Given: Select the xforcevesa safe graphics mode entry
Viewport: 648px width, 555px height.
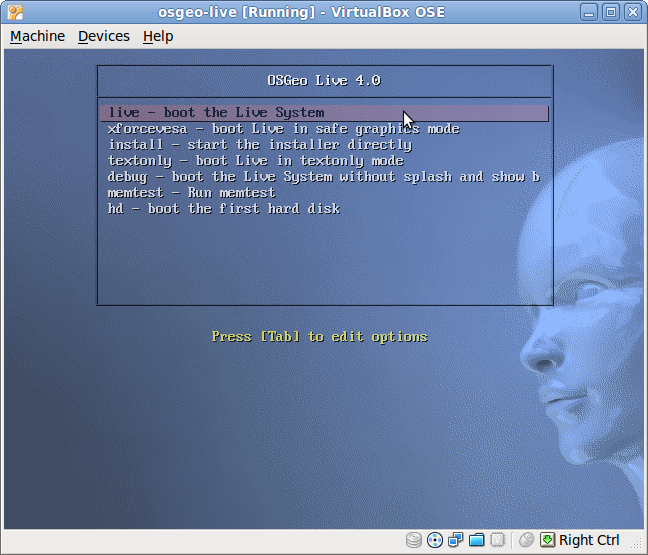Looking at the screenshot, I should pyautogui.click(x=283, y=129).
